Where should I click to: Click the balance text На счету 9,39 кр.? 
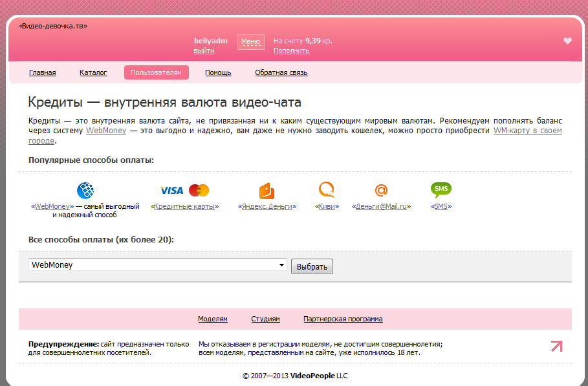pyautogui.click(x=303, y=41)
